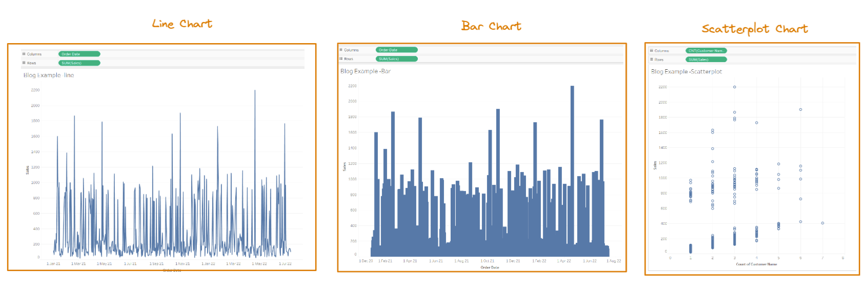The image size is (868, 290).
Task: Click the scatter point near 1900 at x-value 6
Action: 800,110
